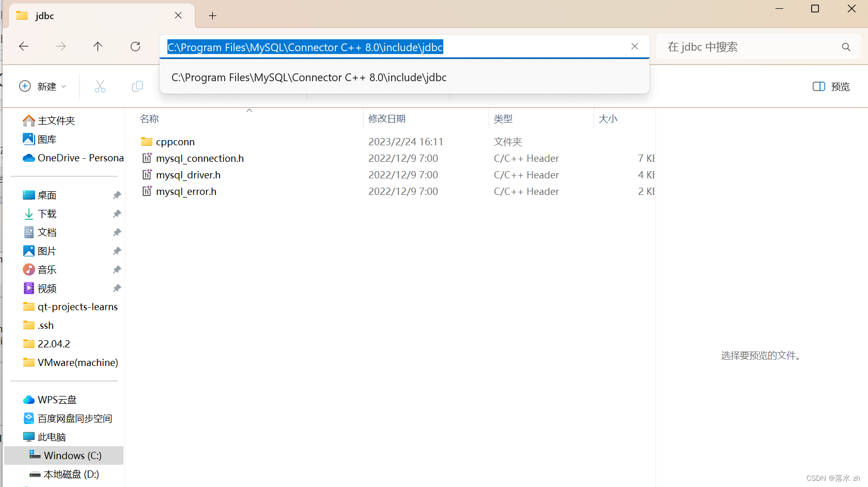Click the mysql_connection.h file icon
The width and height of the screenshot is (868, 487).
coord(147,158)
